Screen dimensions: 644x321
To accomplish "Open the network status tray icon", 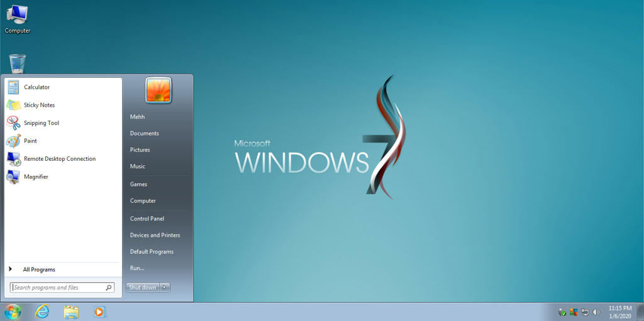I will point(585,312).
